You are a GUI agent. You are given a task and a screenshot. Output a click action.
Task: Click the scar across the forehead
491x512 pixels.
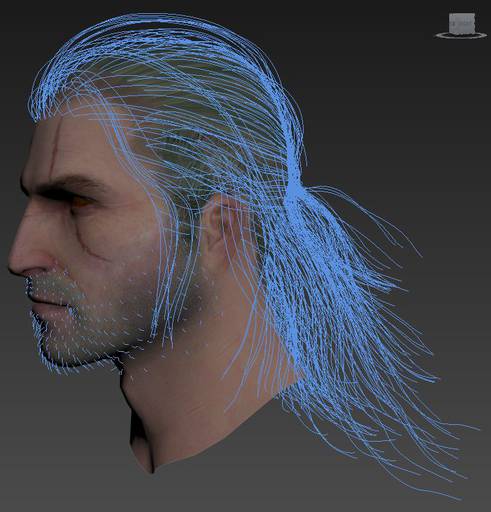tap(57, 140)
